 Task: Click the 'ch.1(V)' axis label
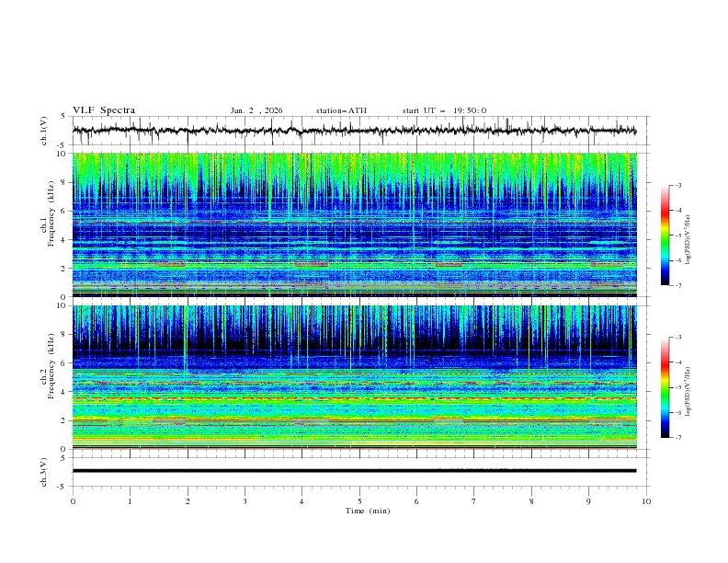coord(44,131)
